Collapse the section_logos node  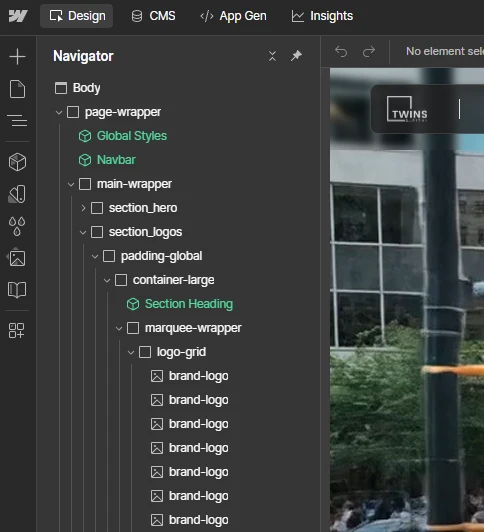(83, 232)
